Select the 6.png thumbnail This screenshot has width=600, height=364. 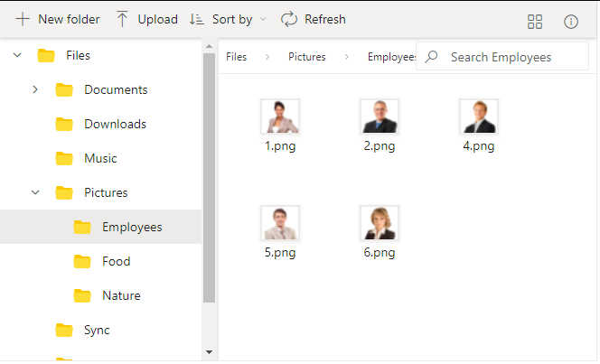click(380, 223)
